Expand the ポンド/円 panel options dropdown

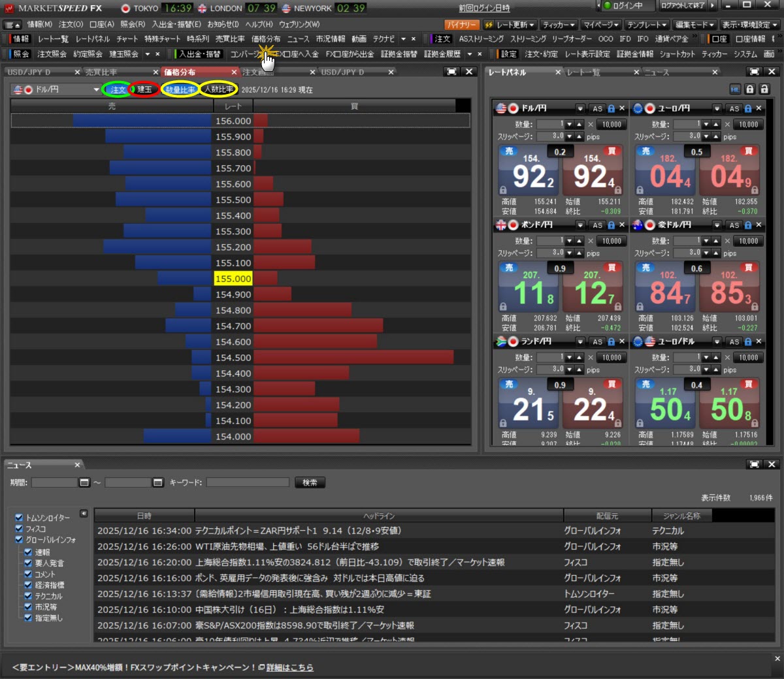coord(580,225)
